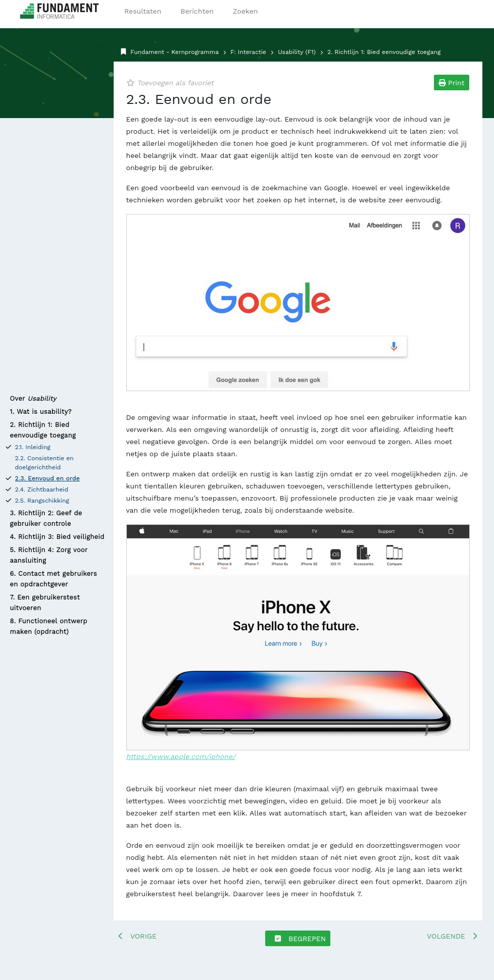Click the bookmark icon in the breadcrumb
Viewport: 494px width, 980px height.
[123, 51]
